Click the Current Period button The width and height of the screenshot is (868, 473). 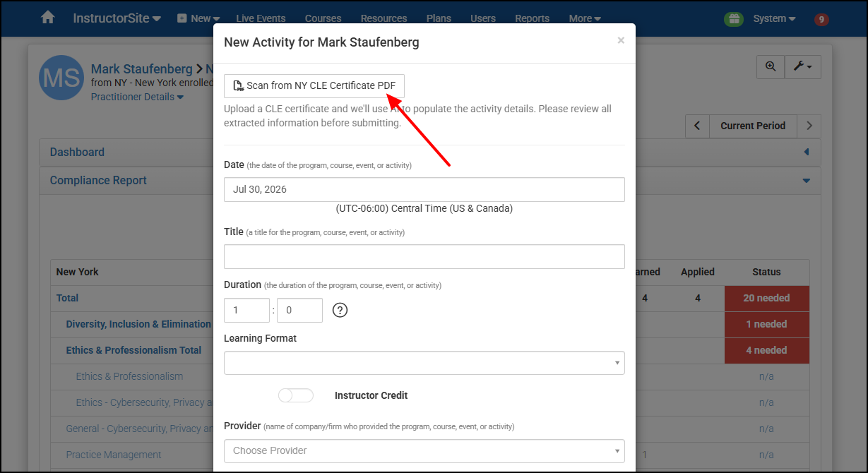pyautogui.click(x=753, y=126)
